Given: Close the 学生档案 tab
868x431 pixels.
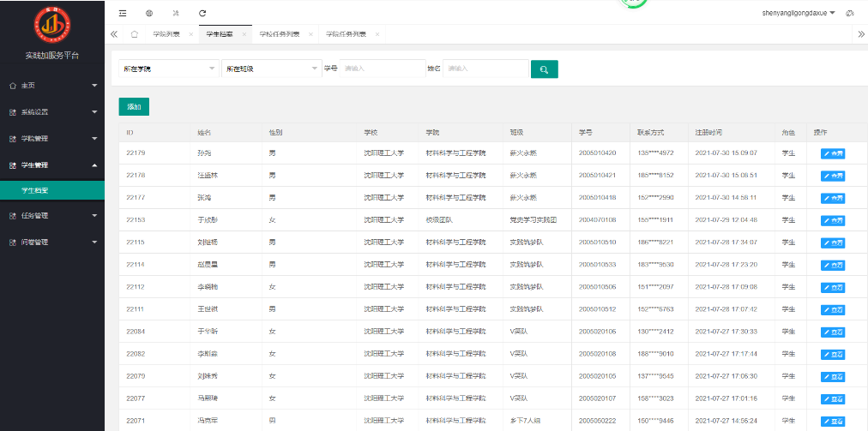Looking at the screenshot, I should [x=244, y=34].
